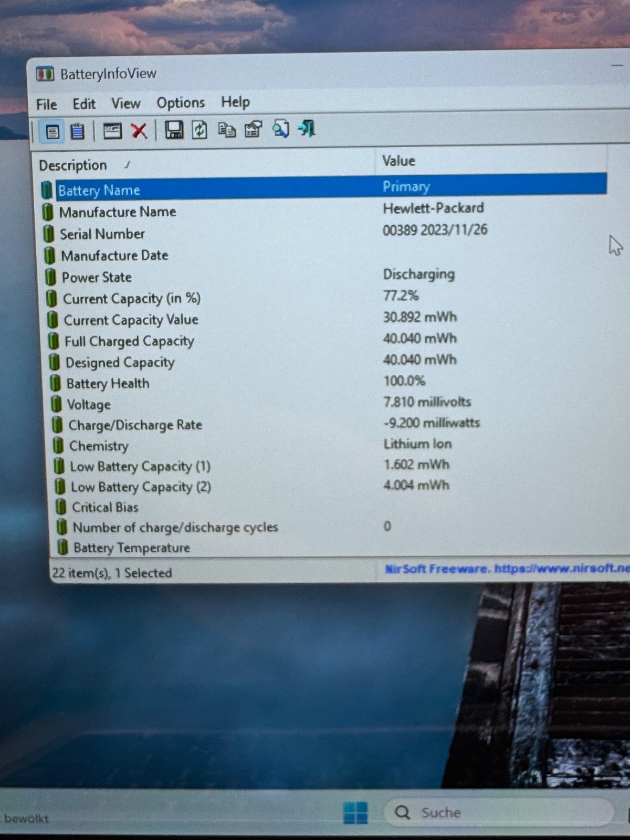Switch to the Battery Log view icon
Image resolution: width=630 pixels, height=840 pixels.
tap(78, 131)
